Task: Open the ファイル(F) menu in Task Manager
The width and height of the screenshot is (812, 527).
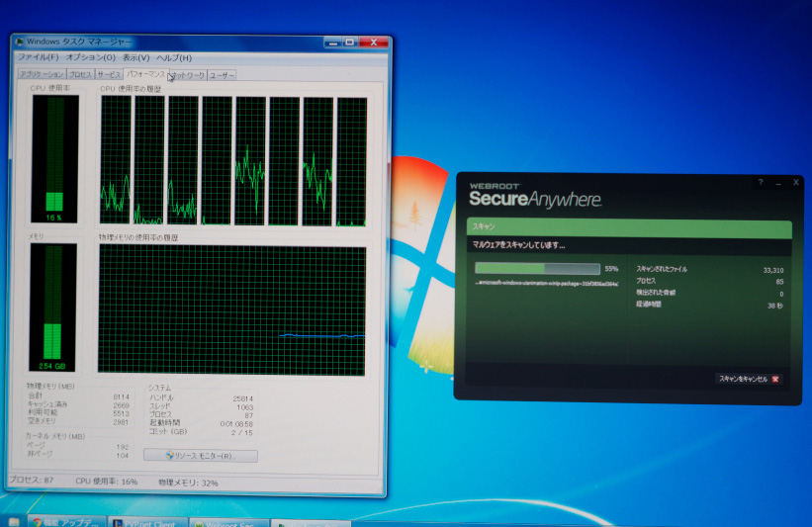Action: [38, 57]
